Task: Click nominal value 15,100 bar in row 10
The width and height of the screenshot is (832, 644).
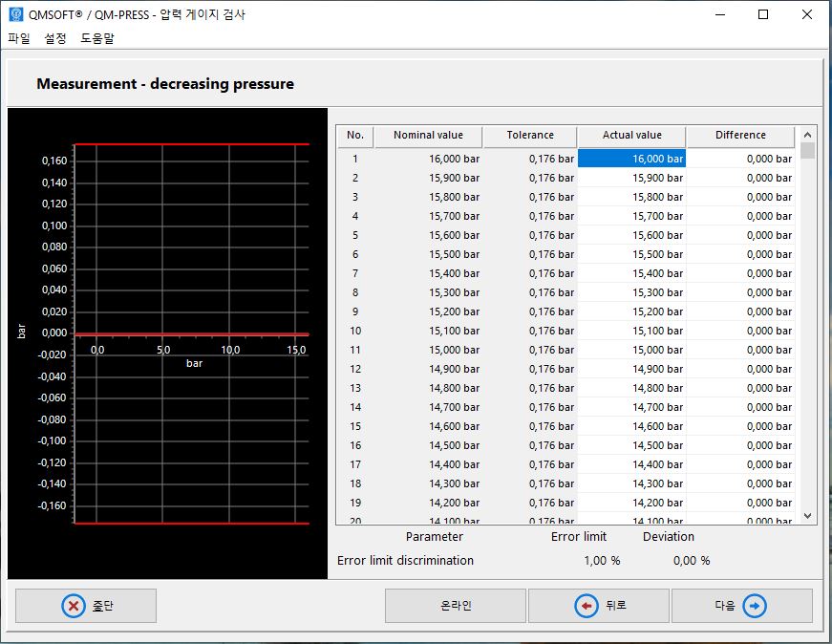Action: click(x=428, y=331)
